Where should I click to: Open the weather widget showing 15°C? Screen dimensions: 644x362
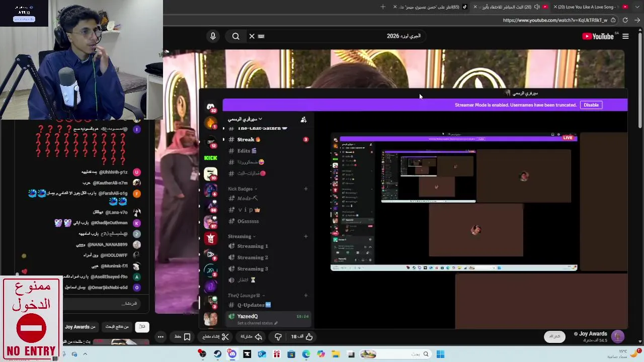624,354
